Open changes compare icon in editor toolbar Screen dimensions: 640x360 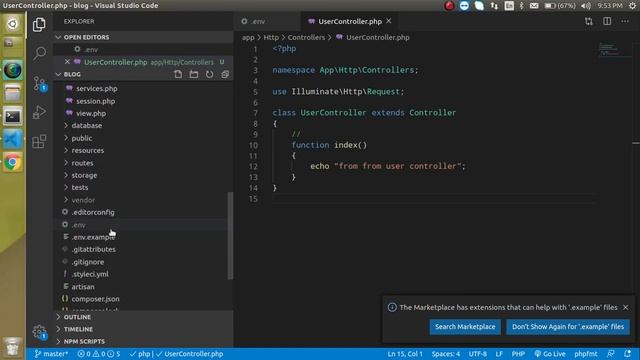589,21
